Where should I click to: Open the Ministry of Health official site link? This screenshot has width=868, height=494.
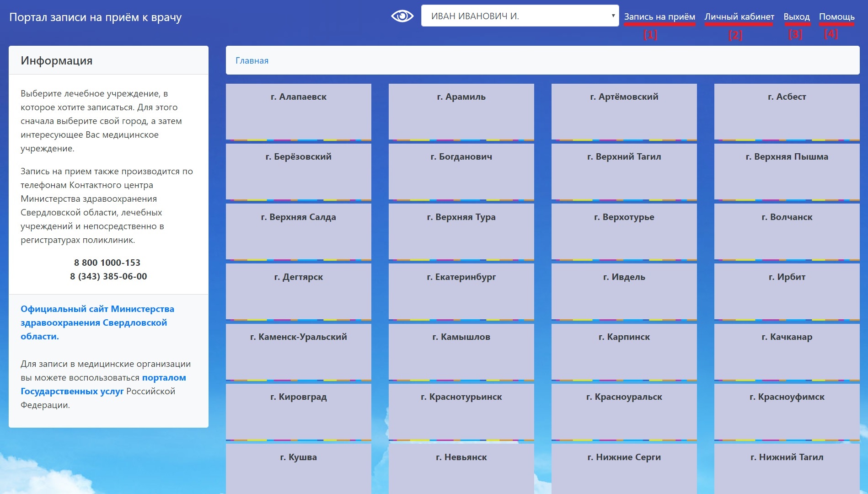[97, 322]
